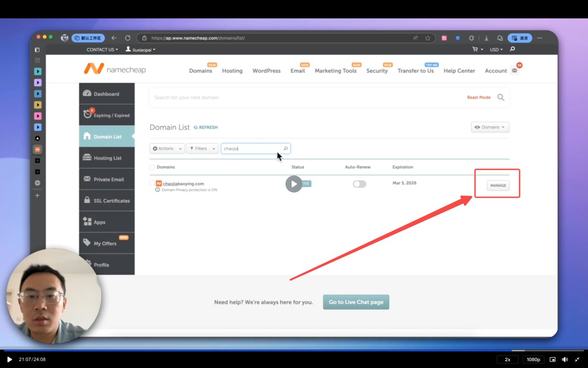Click the MANAGE button for chaojiabaoying.com
The width and height of the screenshot is (588, 368).
pyautogui.click(x=498, y=185)
